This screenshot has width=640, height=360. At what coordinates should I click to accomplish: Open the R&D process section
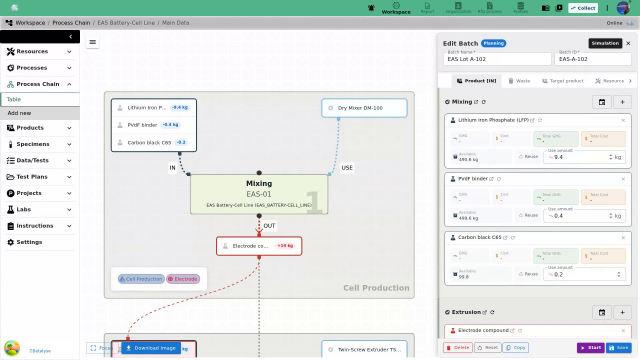(x=489, y=8)
